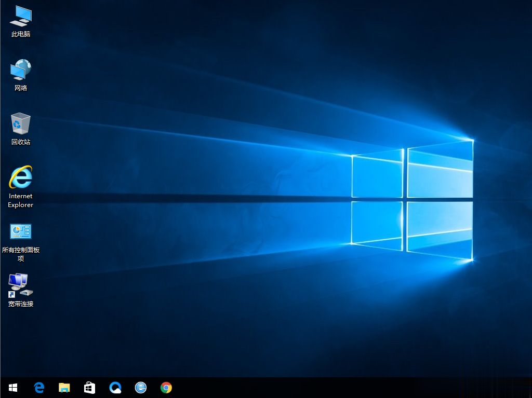
Task: Select the 所有控制面板项 control panel icon
Action: (20, 231)
